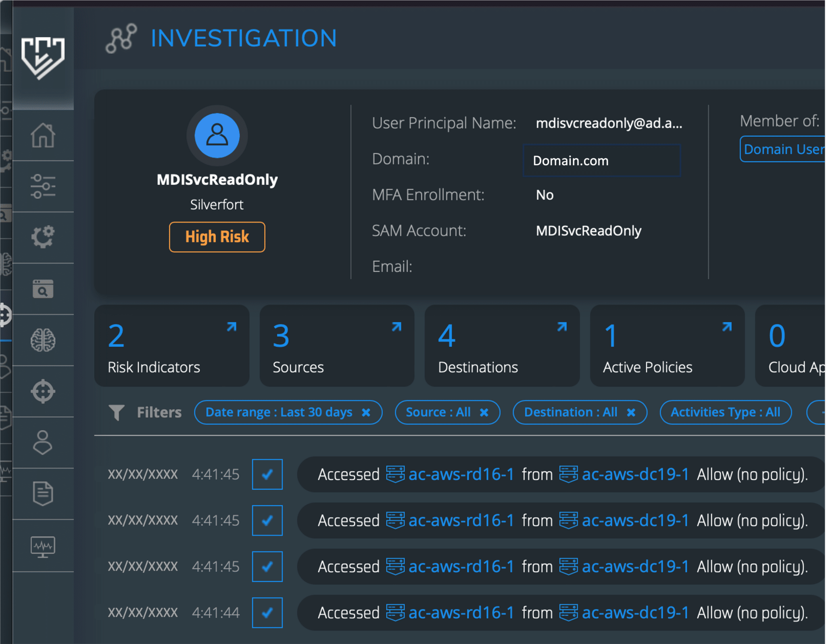Select the brain insights icon
This screenshot has width=826, height=644.
tap(43, 340)
